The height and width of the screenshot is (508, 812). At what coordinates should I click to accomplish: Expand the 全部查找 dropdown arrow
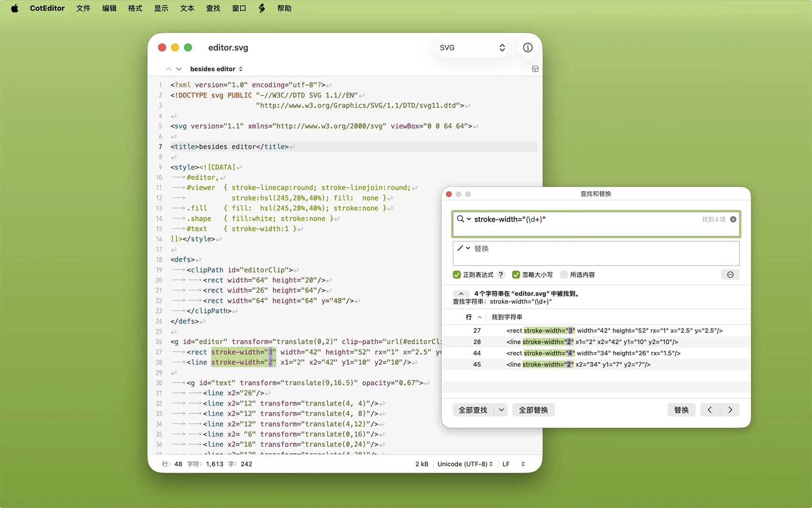tap(501, 410)
